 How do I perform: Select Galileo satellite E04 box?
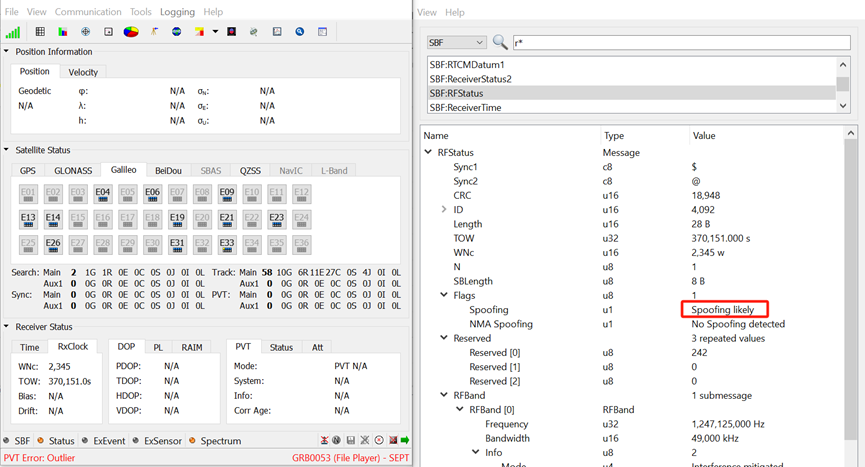pyautogui.click(x=103, y=194)
